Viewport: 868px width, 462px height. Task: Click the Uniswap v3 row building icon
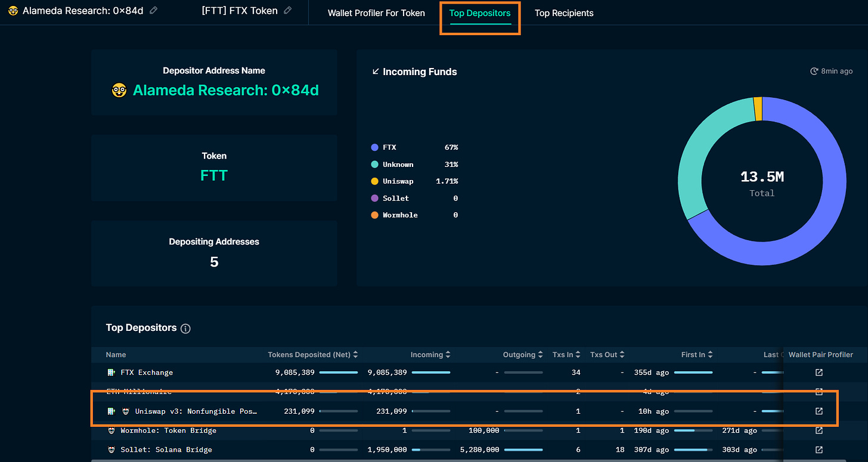(111, 411)
